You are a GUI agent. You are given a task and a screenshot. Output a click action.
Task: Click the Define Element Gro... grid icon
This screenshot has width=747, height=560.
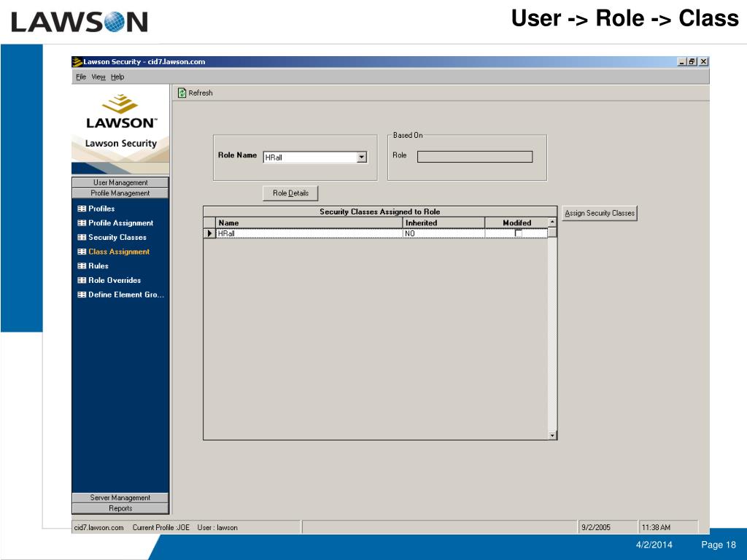tap(82, 295)
